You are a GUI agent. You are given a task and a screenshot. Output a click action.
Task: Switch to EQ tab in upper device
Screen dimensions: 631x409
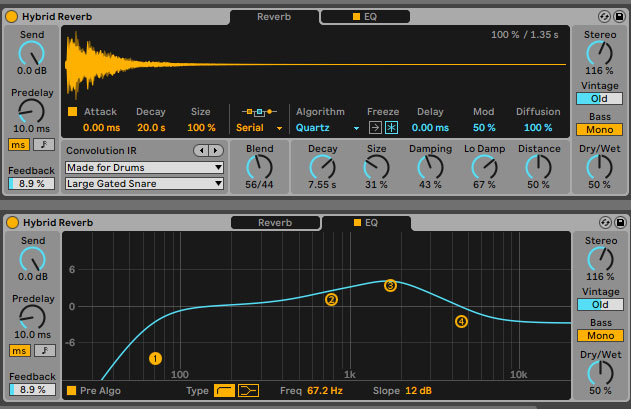pyautogui.click(x=365, y=17)
